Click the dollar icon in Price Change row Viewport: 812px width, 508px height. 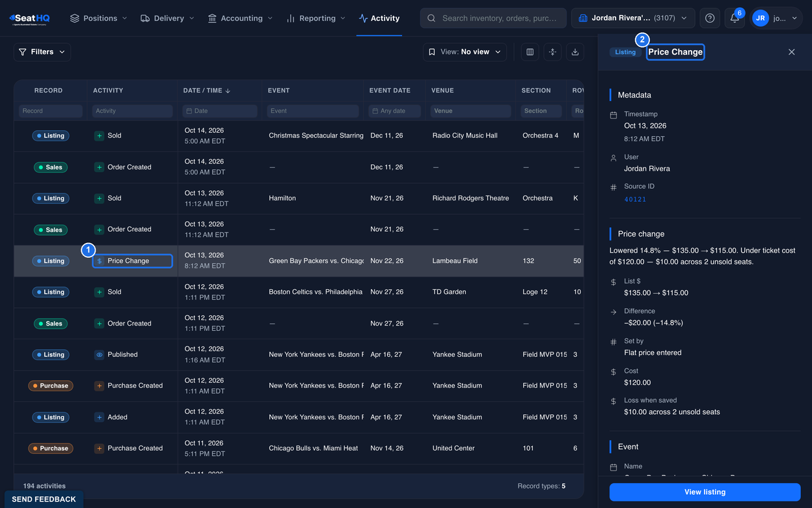(100, 261)
